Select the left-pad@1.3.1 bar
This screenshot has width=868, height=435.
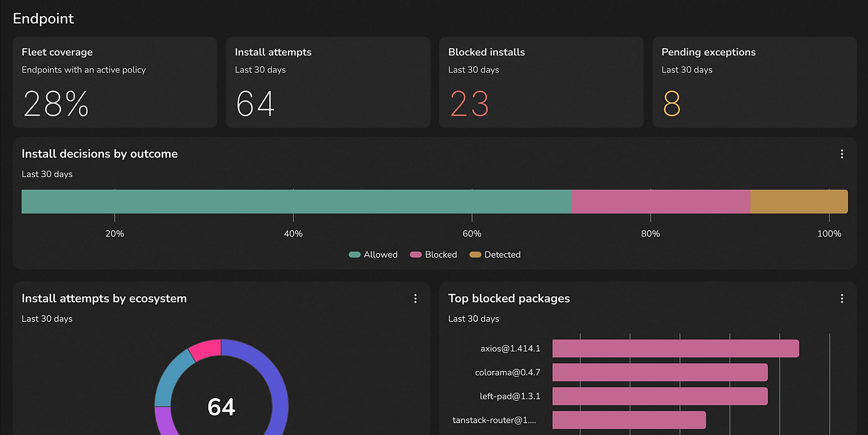coord(660,396)
